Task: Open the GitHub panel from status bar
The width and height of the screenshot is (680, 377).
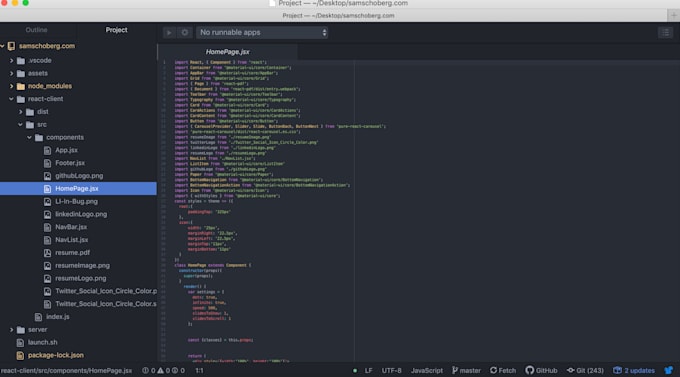Action: [x=541, y=370]
